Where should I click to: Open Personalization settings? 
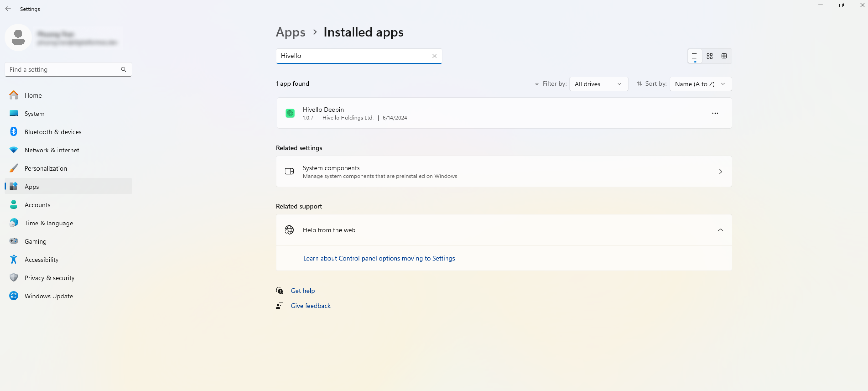click(x=46, y=168)
